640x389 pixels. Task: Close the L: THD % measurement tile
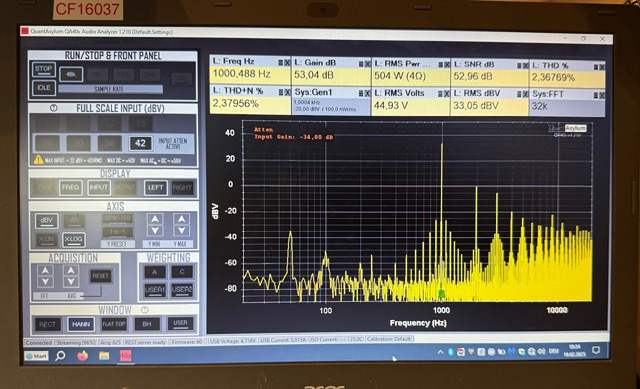coord(602,67)
